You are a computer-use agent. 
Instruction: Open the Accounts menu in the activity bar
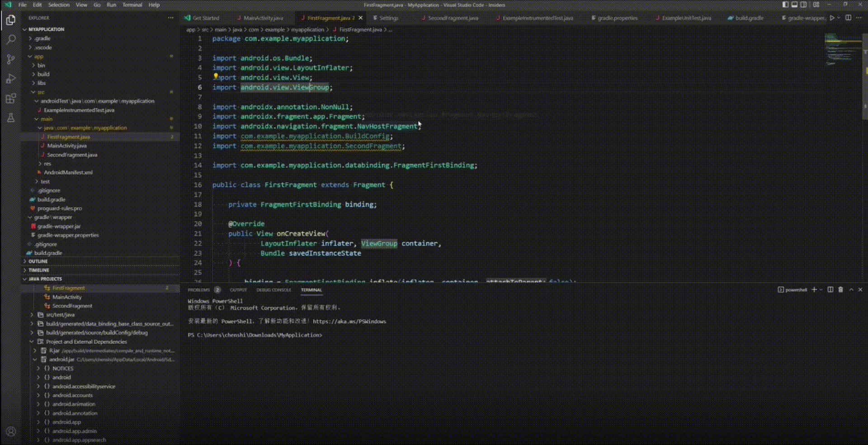click(11, 431)
